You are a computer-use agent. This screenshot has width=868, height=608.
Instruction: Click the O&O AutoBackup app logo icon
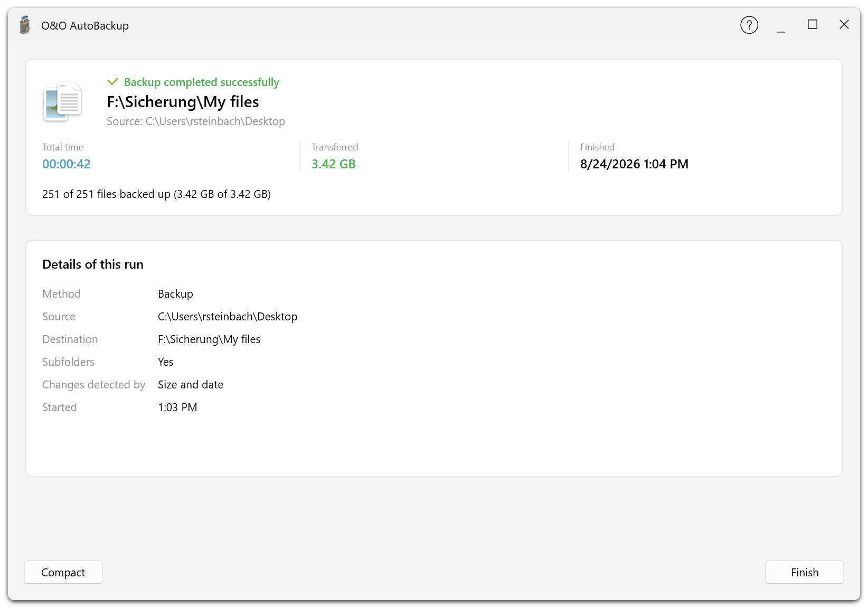[24, 25]
